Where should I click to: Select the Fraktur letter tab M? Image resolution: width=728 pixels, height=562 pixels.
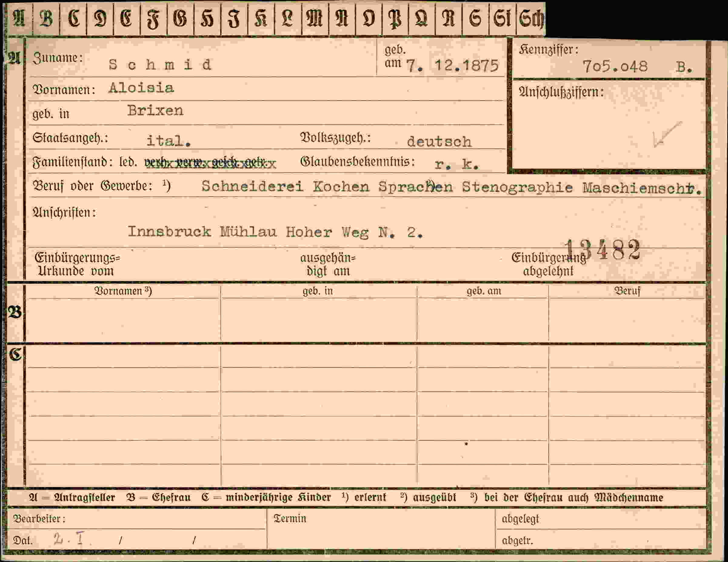pyautogui.click(x=315, y=19)
